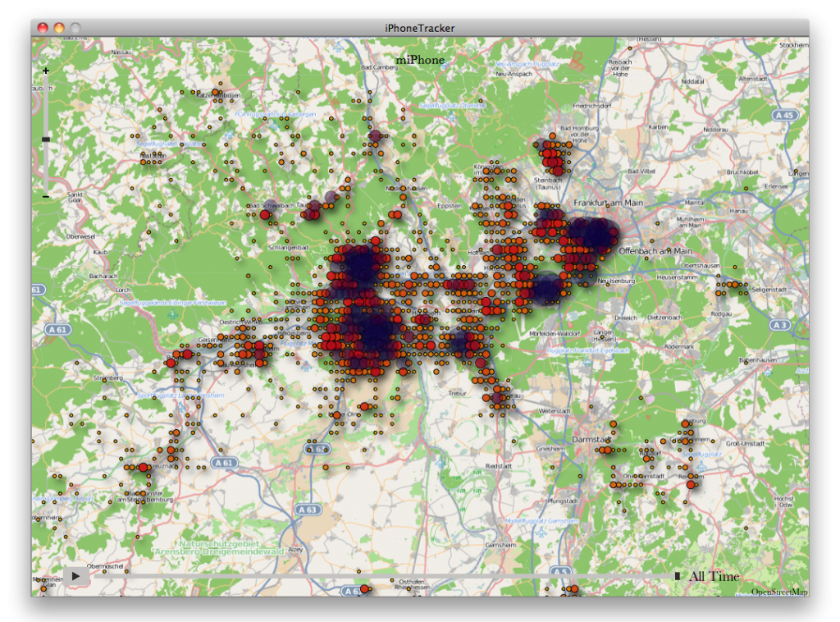Screen dimensions: 840x622
Task: Click the map zoom in plus button
Action: [45, 71]
